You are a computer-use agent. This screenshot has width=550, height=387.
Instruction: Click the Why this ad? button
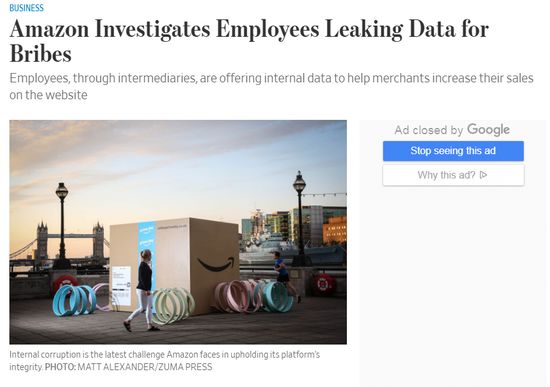pos(453,175)
